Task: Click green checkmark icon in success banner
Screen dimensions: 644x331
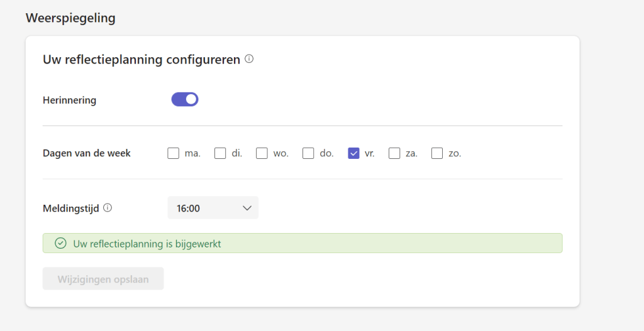Action: (60, 243)
